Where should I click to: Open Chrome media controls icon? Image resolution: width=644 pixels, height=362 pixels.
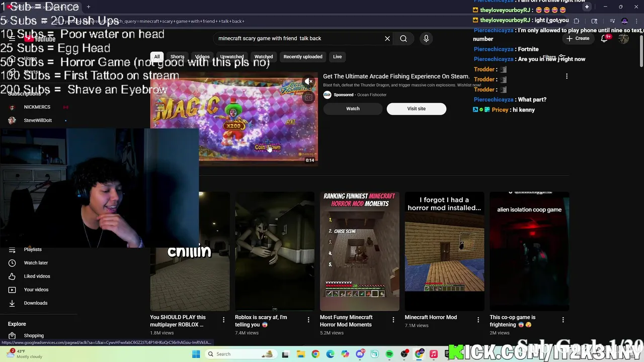pyautogui.click(x=612, y=21)
